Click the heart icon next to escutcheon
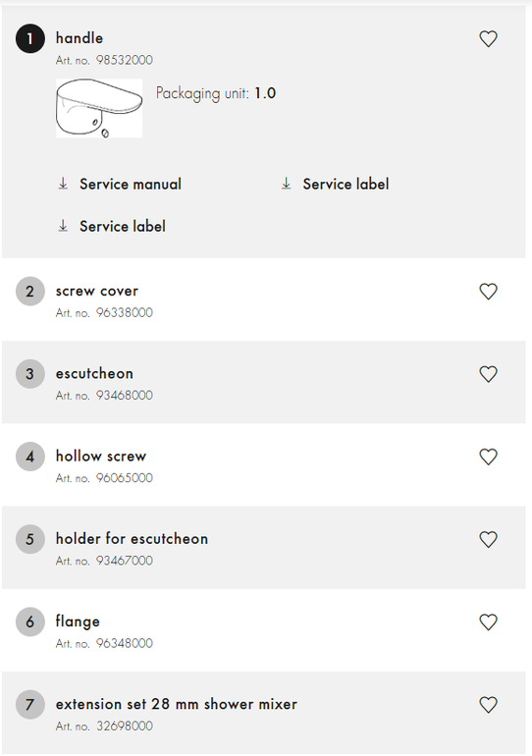 click(488, 374)
